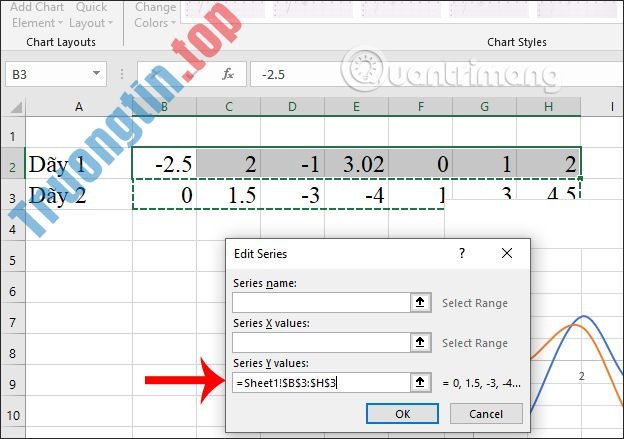
Task: Click the Select All corner triangle
Action: coord(15,107)
